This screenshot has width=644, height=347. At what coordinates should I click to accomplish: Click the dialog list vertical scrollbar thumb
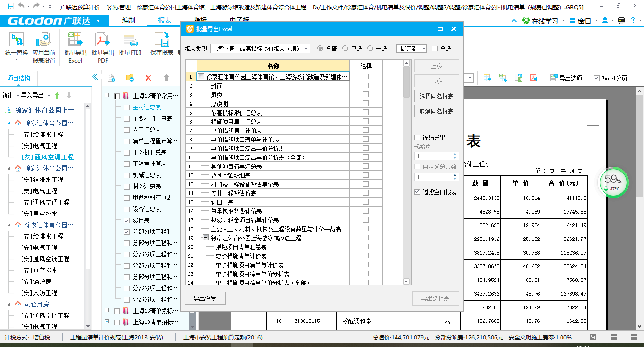click(406, 82)
